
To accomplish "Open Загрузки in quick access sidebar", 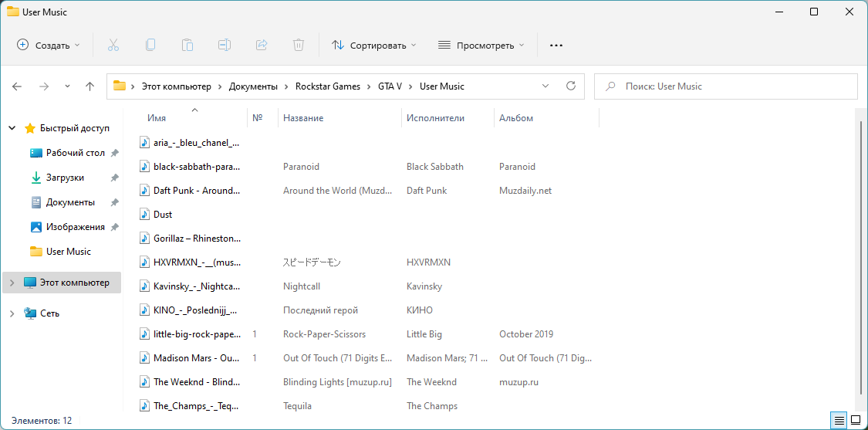I will tap(65, 178).
